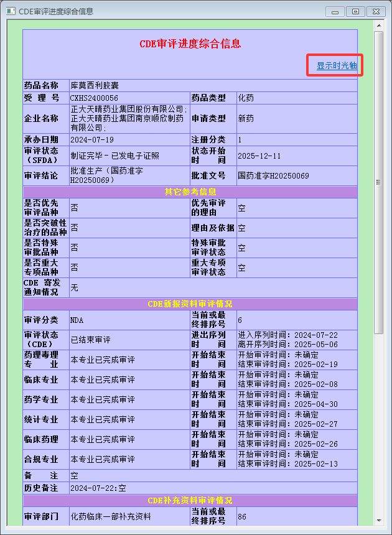
Task: Close the CDE审评进度综合信息 window
Action: [x=376, y=11]
